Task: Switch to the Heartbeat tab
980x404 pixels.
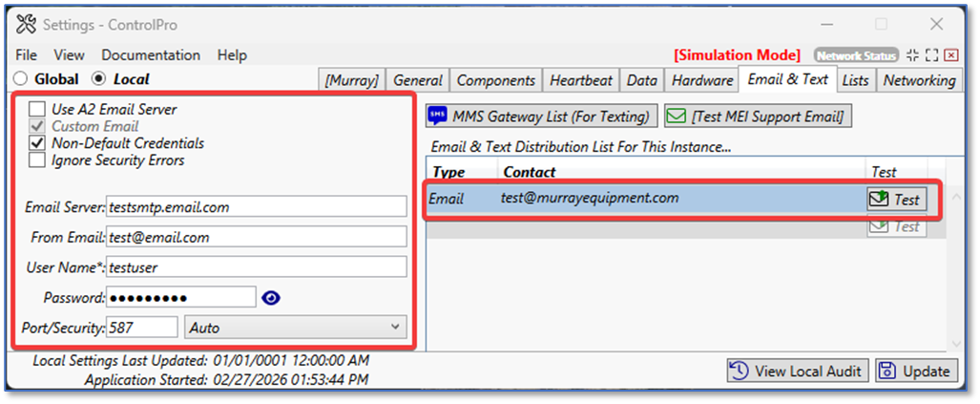Action: tap(580, 80)
